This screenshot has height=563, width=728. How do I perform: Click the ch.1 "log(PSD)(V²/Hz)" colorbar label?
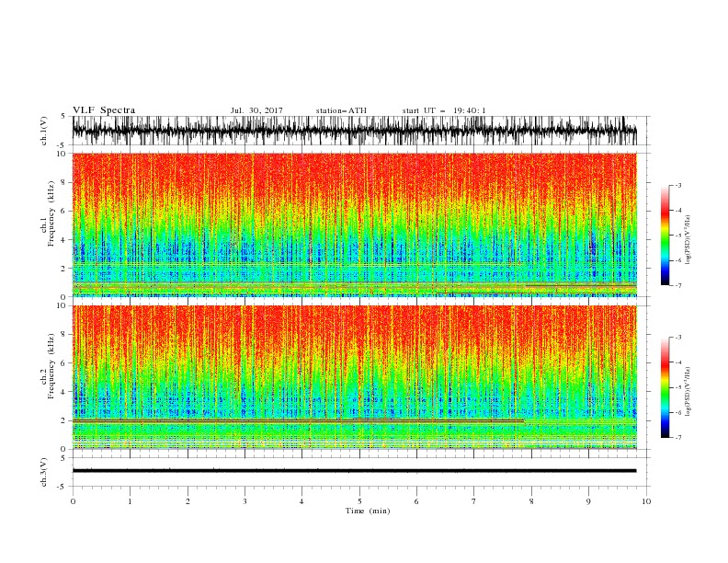[x=688, y=240]
